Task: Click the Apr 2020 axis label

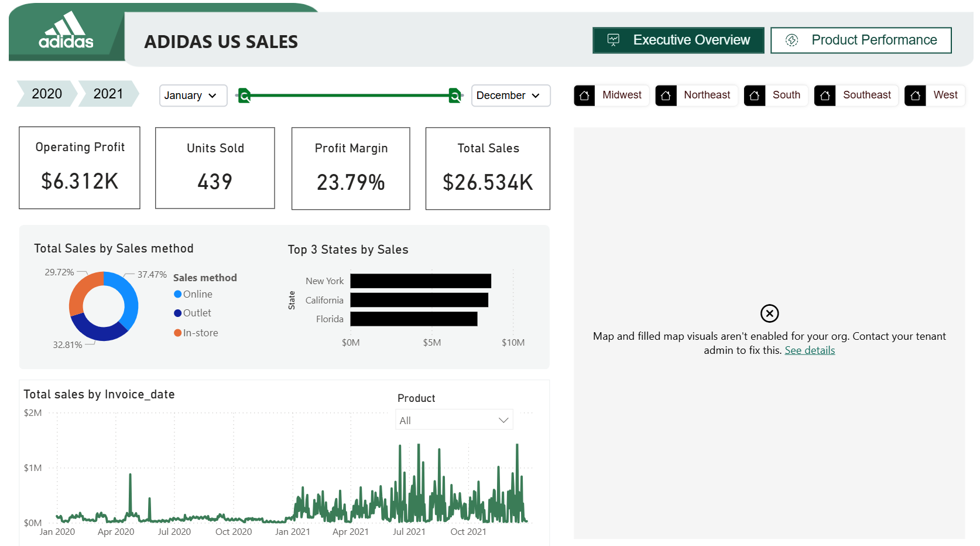Action: (116, 532)
